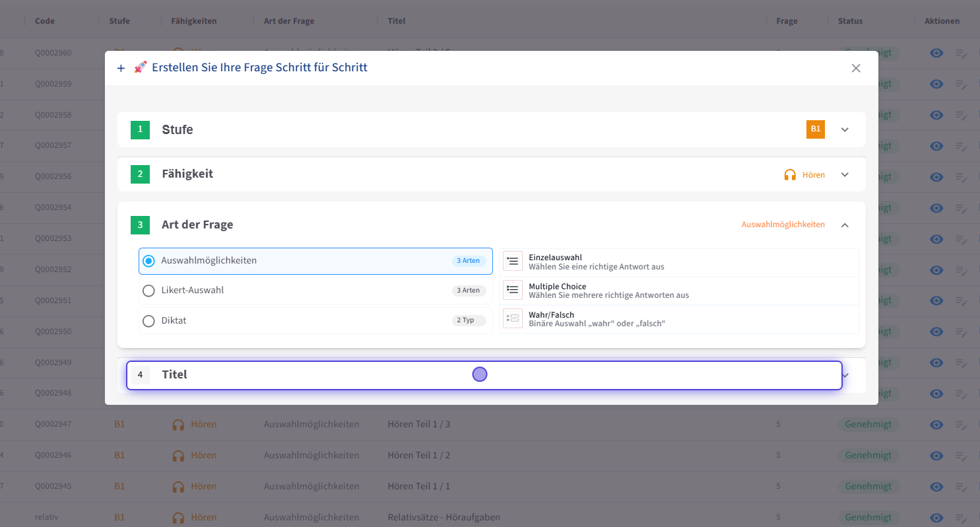
Task: Select the Likert-Auswahl radio option
Action: click(x=149, y=291)
